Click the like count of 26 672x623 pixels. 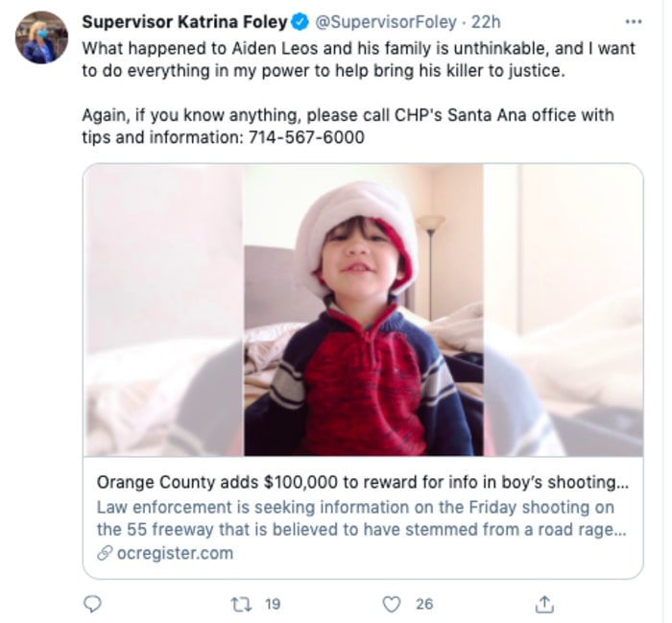pos(423,604)
